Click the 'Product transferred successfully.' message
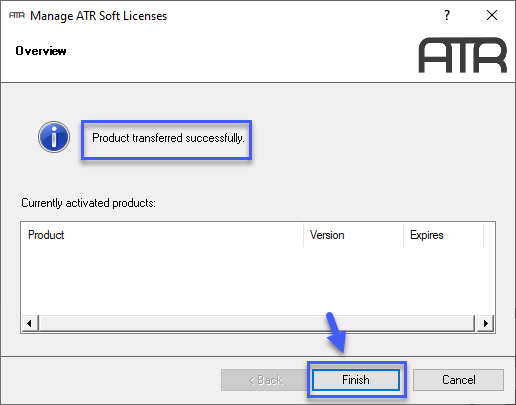 pyautogui.click(x=168, y=138)
